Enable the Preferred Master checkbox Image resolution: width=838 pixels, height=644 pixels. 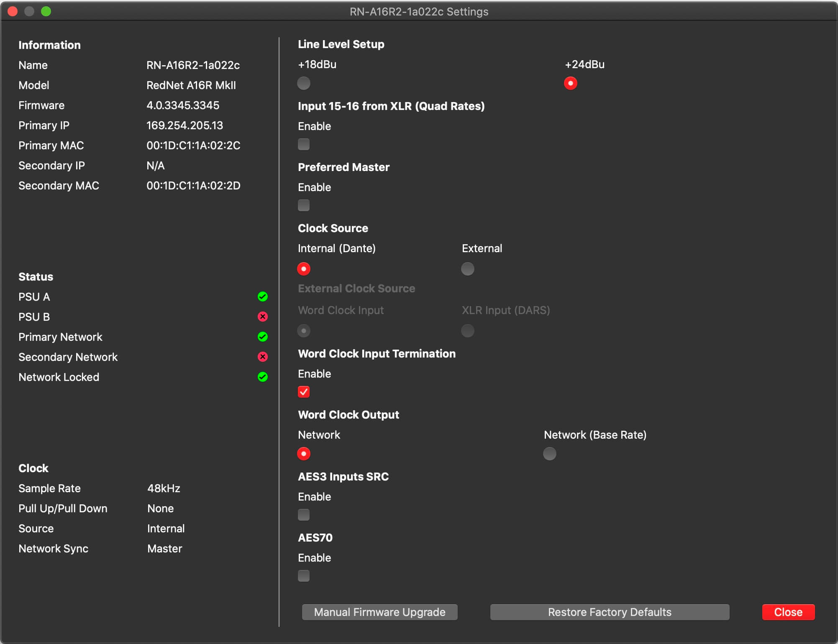coord(304,205)
